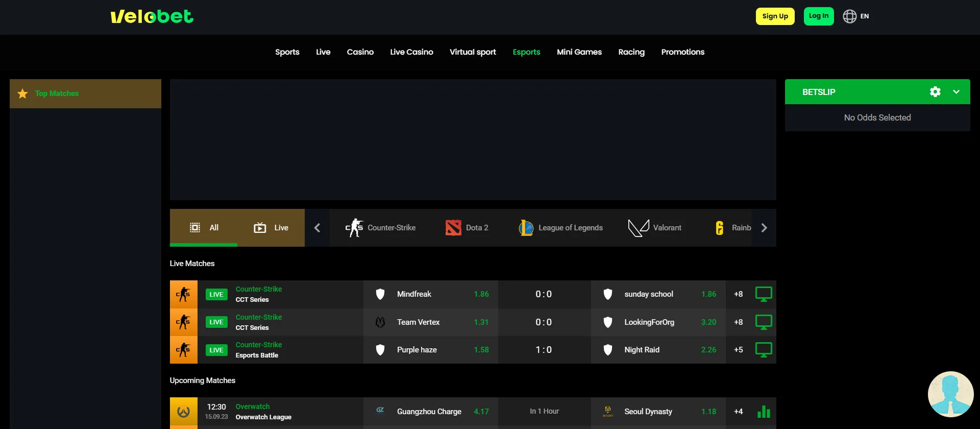Open the Virtual sport menu item
Screen dimensions: 980x429
[x=473, y=52]
